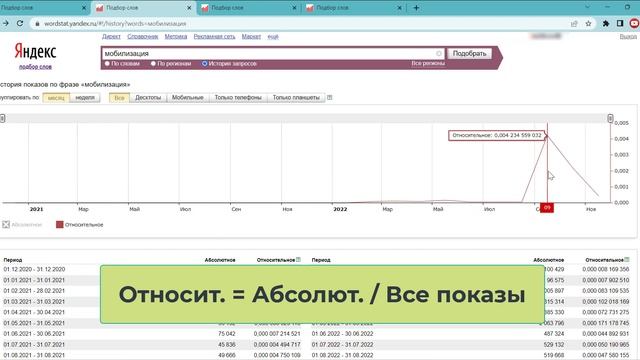Screen dimensions: 640x360
Task: Open Маркет link
Action: click(251, 36)
